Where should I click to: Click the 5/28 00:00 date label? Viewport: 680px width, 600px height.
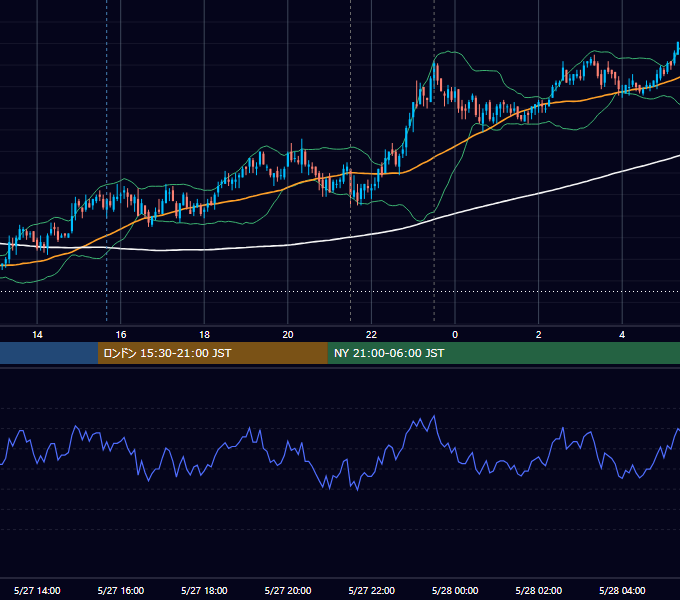[455, 590]
